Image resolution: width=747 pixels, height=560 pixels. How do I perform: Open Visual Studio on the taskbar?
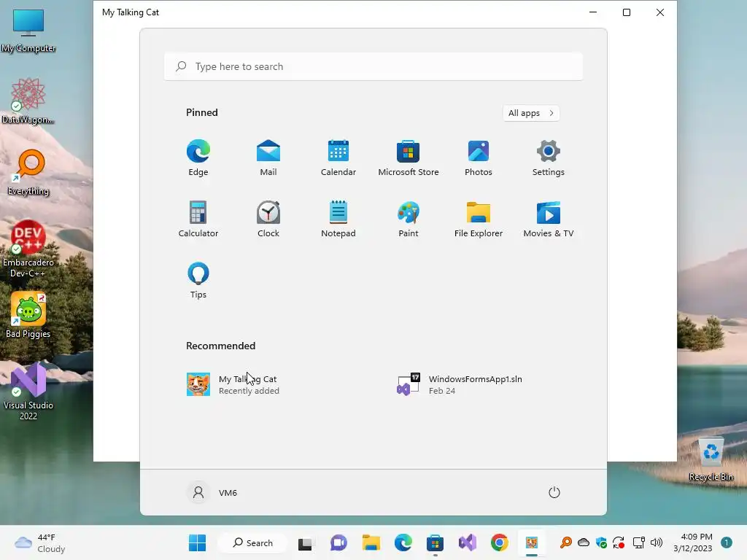[x=468, y=542]
